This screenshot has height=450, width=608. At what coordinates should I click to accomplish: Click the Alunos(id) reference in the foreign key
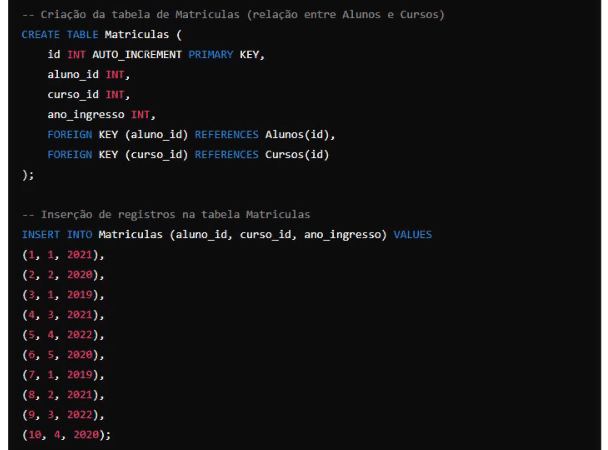point(298,134)
